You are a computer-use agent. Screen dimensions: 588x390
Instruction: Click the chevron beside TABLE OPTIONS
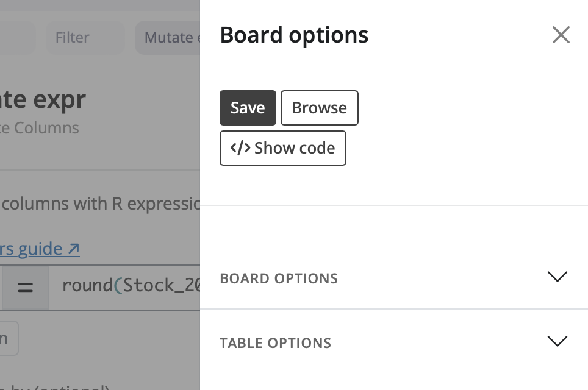click(557, 341)
